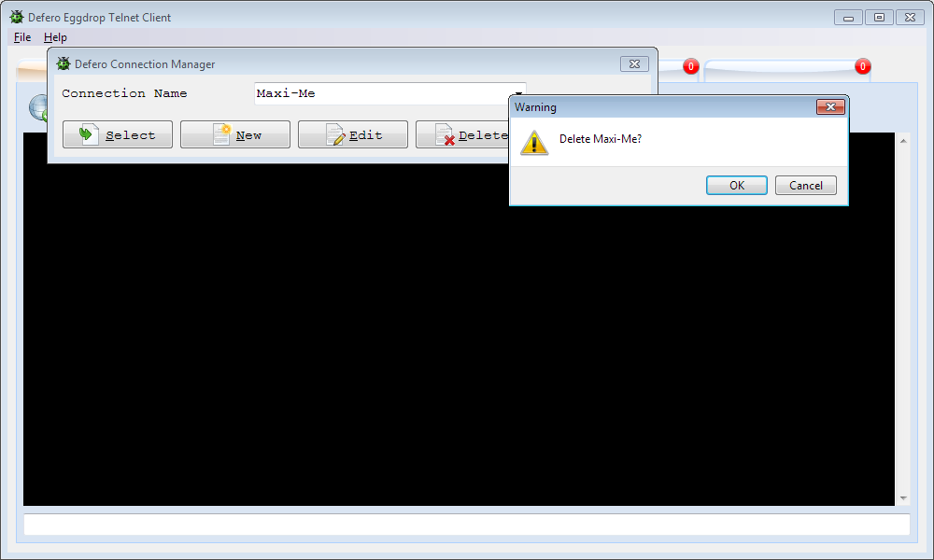
Task: Close the Defero Connection Manager window
Action: 634,63
